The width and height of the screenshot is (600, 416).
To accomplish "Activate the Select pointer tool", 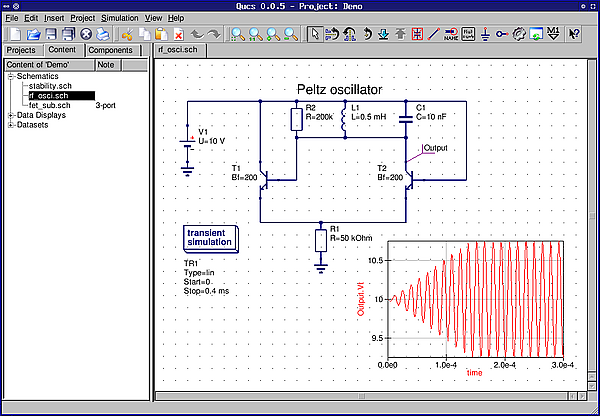I will click(314, 34).
